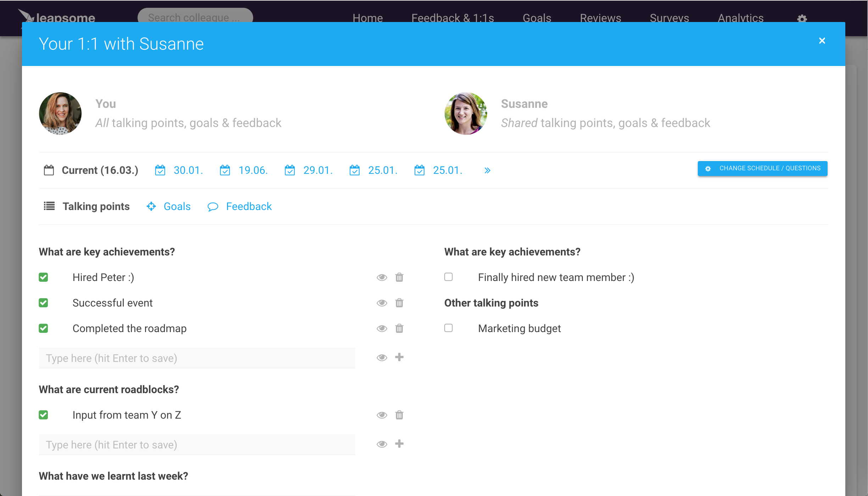
Task: Click calendar icon beside 19.06. meeting
Action: point(225,170)
